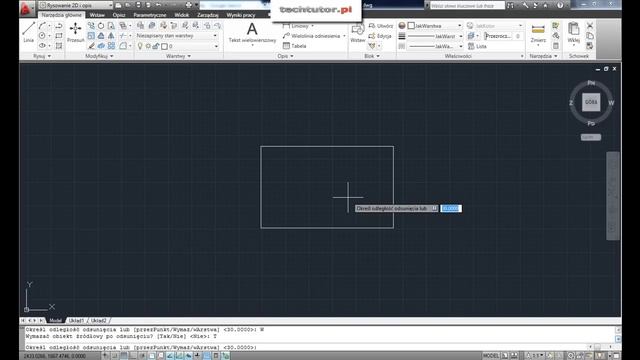The width and height of the screenshot is (640, 360).
Task: Select the array tool in Modyfikuj panel
Action: coord(111,46)
